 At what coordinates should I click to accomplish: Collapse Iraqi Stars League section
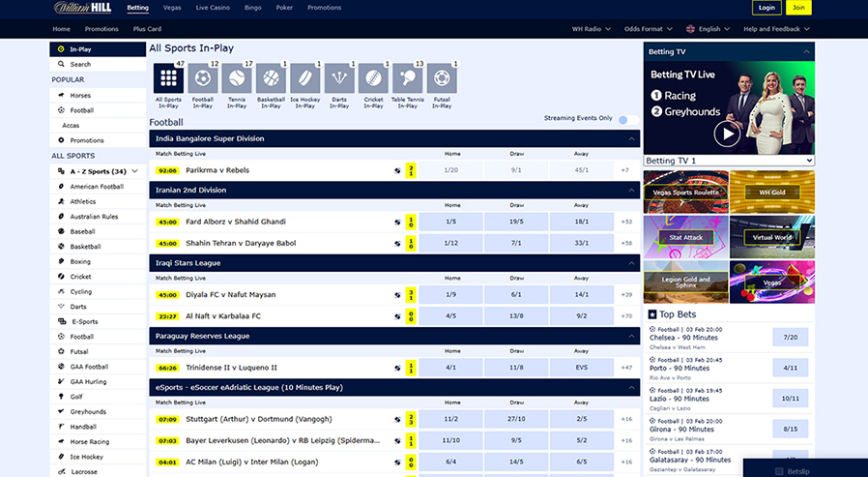631,263
